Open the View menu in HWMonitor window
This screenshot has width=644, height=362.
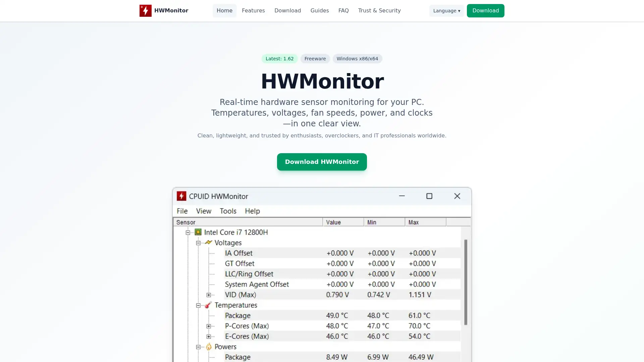[x=204, y=211]
